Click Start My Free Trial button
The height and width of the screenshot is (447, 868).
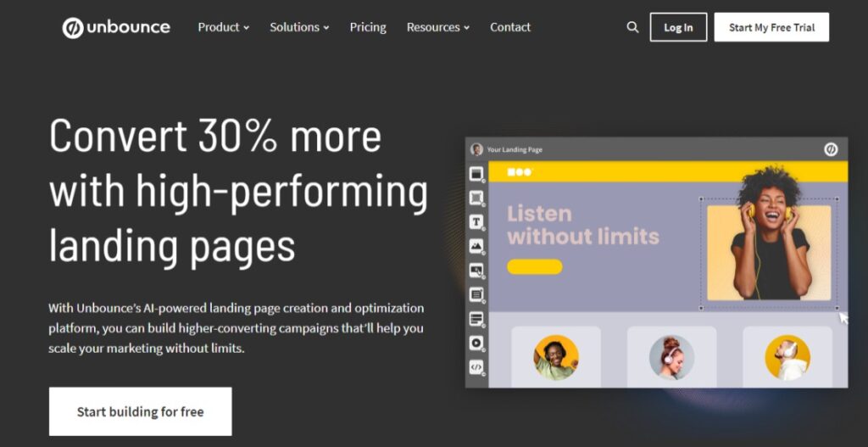click(x=771, y=27)
